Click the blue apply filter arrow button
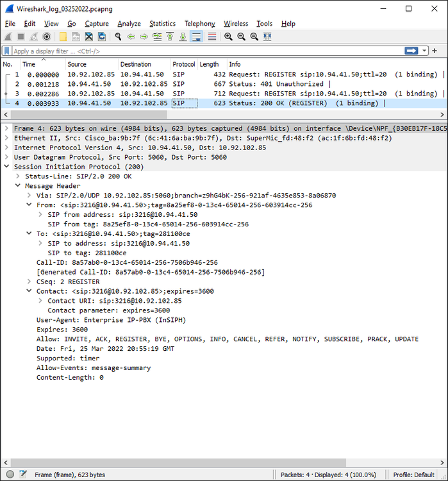Image resolution: width=448 pixels, height=481 pixels. tap(411, 51)
